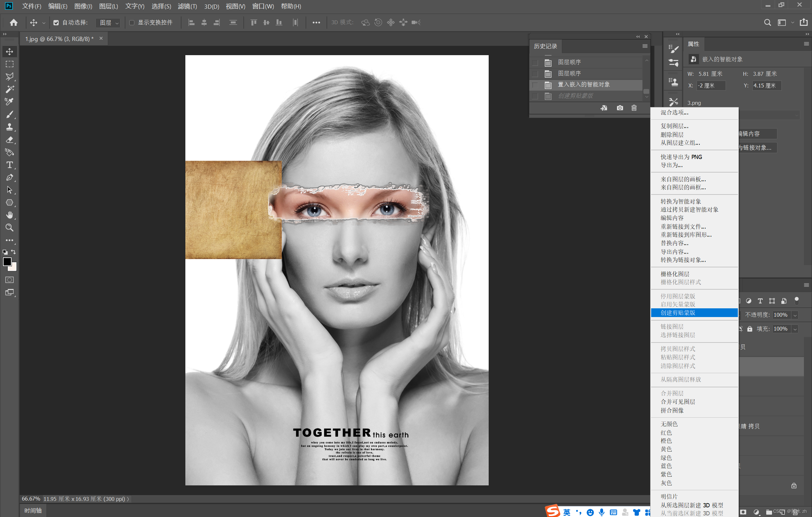Open the 图层 auto-select dropdown
Image resolution: width=812 pixels, height=517 pixels.
(109, 23)
